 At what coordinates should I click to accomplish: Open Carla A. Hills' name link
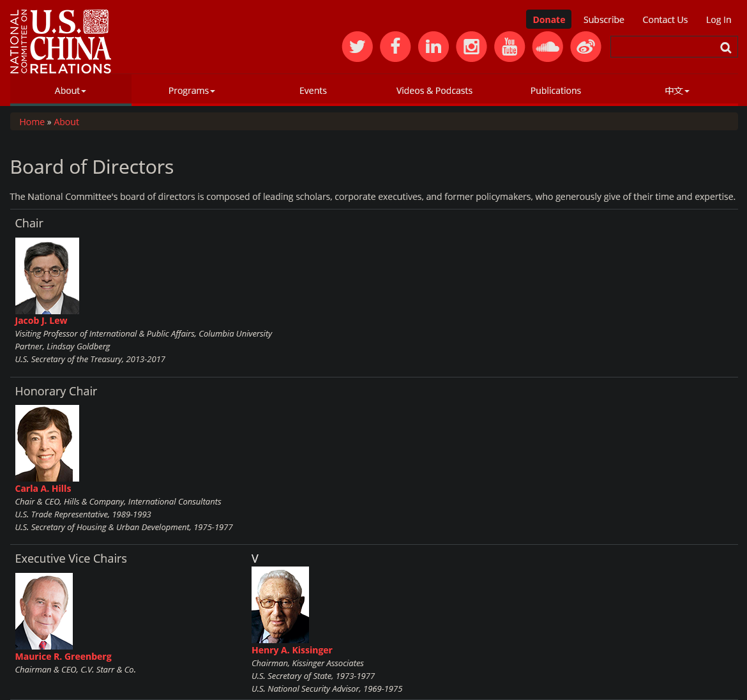43,489
